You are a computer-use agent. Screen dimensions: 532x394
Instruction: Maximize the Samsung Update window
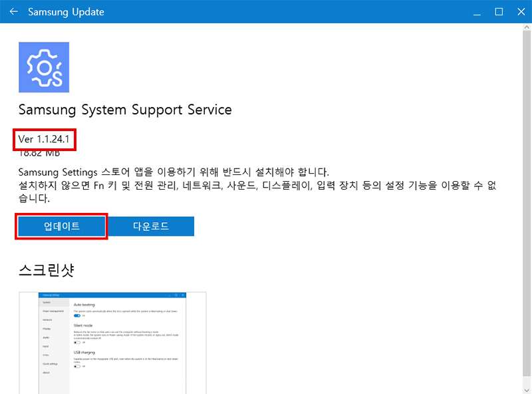(x=499, y=12)
